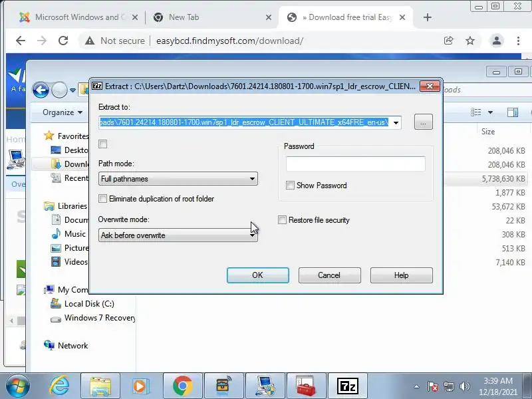Screen dimensions: 532x399
Task: Open Windows Explorer from taskbar
Action: 100,386
